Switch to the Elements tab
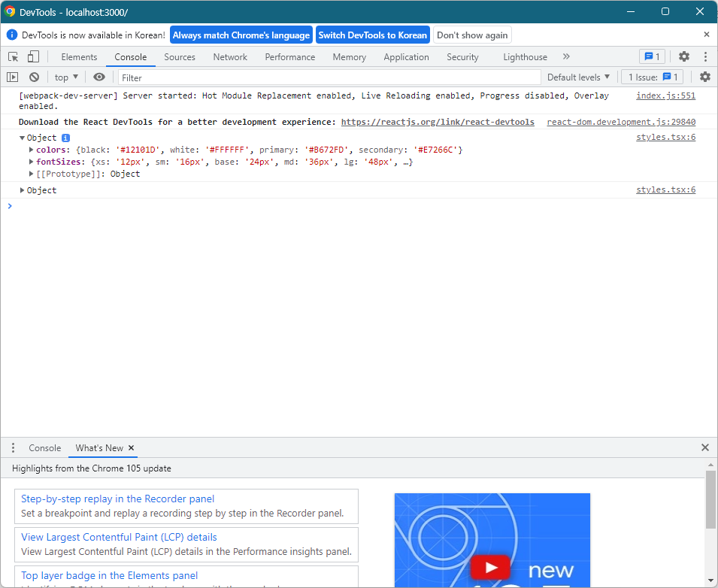Image resolution: width=718 pixels, height=588 pixels. click(x=79, y=57)
